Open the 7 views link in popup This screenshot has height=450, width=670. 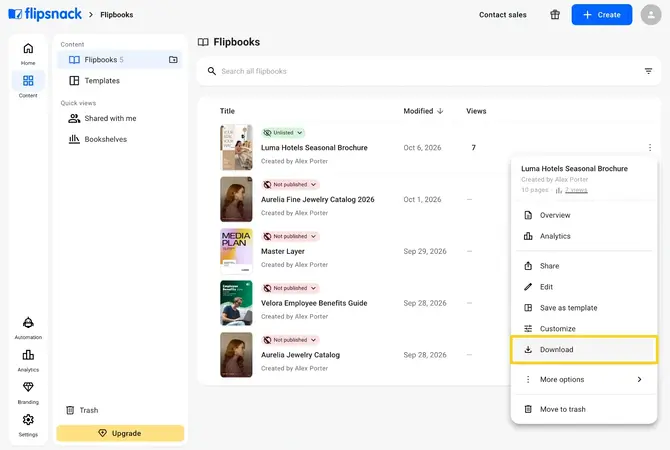point(576,190)
